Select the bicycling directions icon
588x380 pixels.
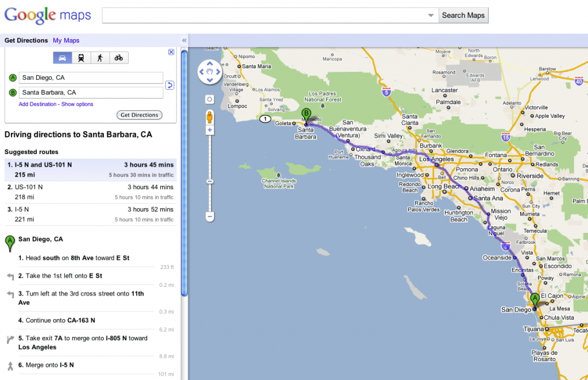[119, 57]
